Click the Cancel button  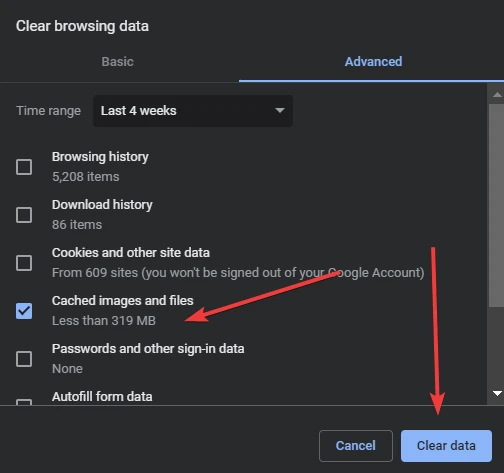coord(356,446)
